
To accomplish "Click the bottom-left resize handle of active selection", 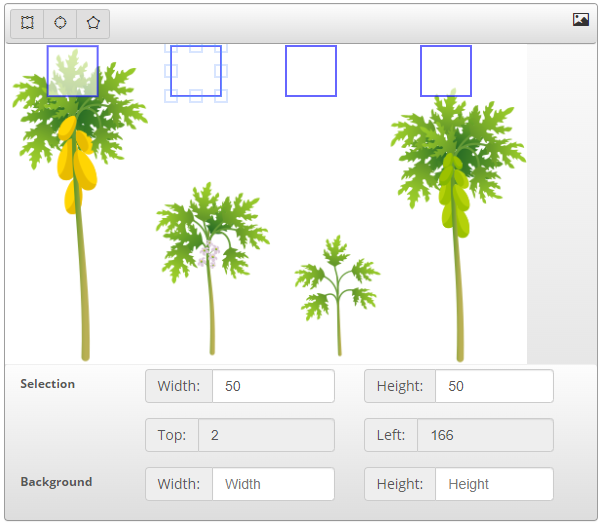I will [x=171, y=96].
